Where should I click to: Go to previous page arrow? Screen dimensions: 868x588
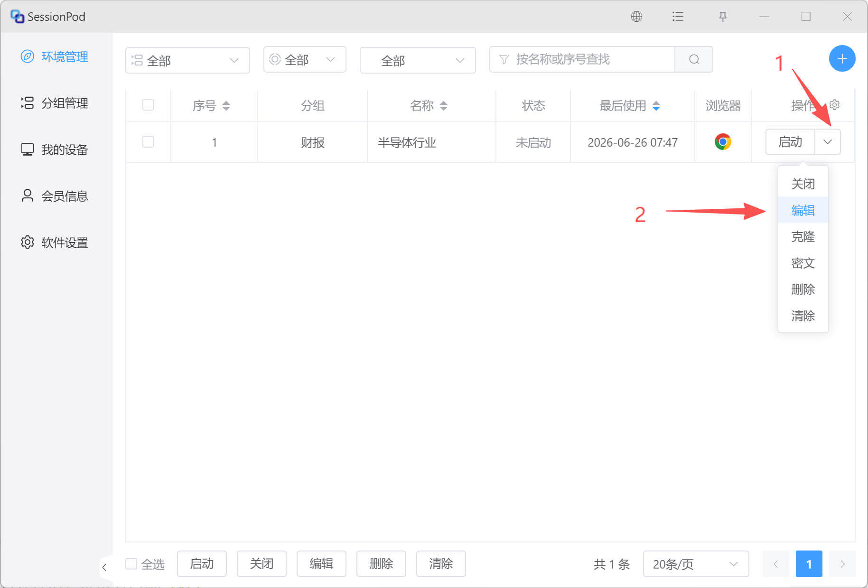(775, 564)
